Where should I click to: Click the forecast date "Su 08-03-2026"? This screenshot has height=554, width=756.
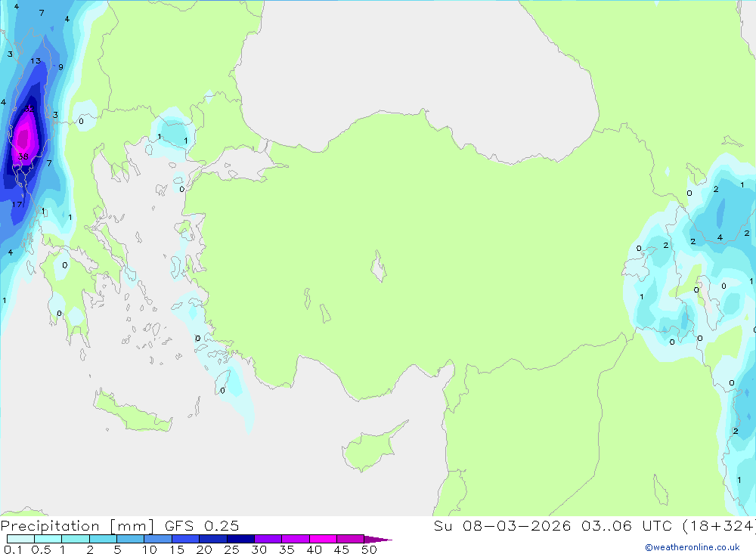tap(502, 526)
